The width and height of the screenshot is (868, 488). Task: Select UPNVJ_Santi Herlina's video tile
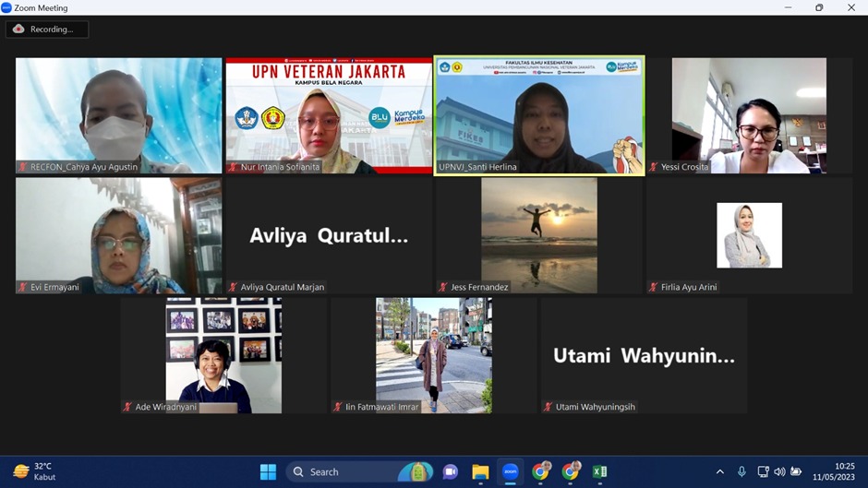coord(539,115)
